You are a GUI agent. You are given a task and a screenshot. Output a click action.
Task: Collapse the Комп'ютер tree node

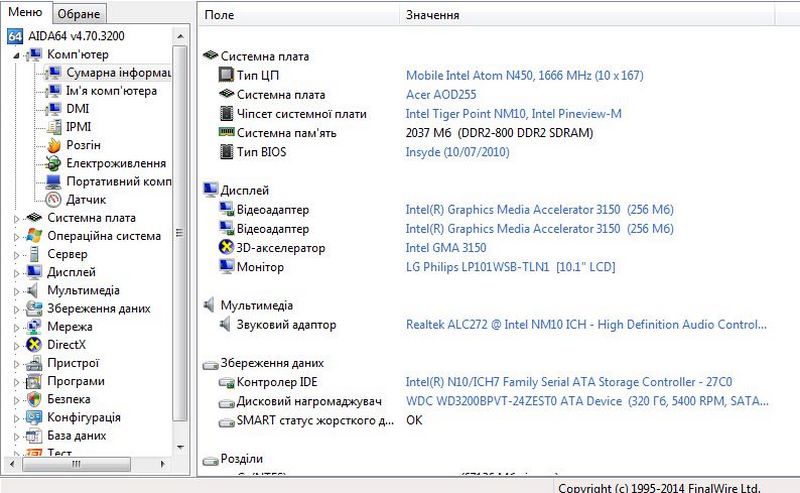pos(16,55)
